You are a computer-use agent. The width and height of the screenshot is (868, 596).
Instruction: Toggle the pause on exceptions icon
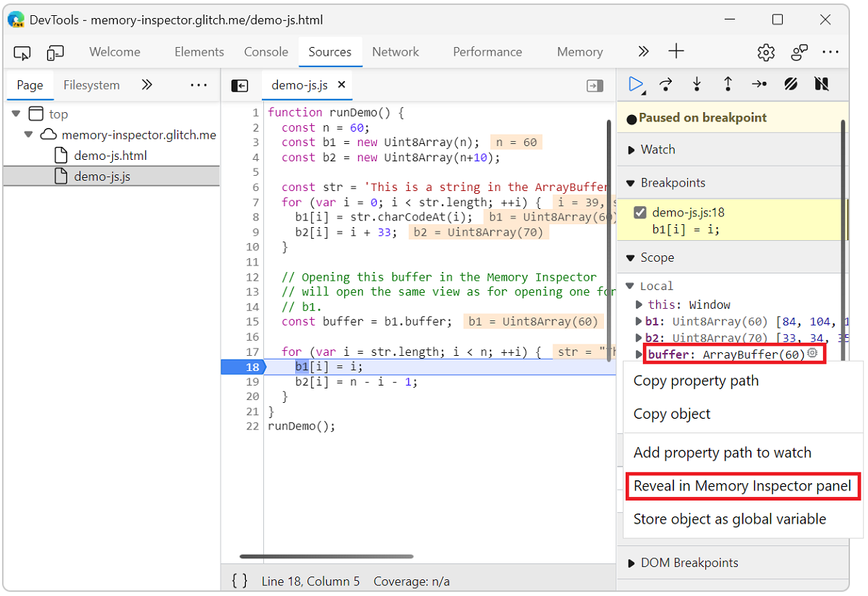[822, 85]
